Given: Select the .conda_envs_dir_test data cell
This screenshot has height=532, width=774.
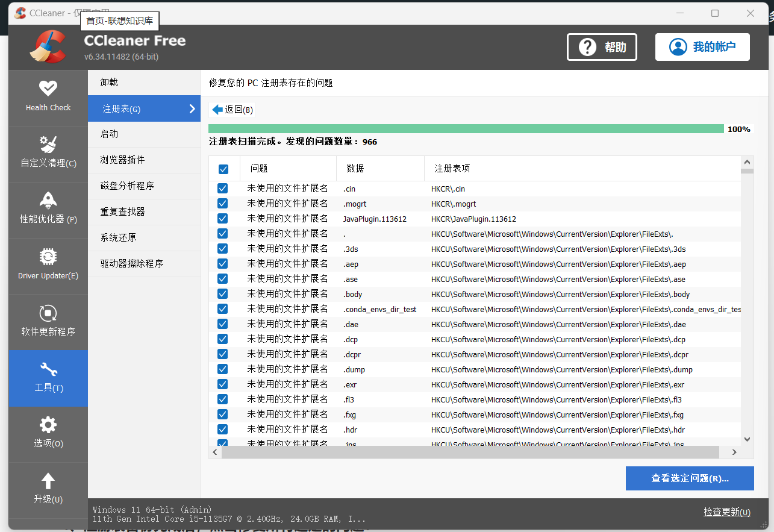Looking at the screenshot, I should pyautogui.click(x=380, y=309).
